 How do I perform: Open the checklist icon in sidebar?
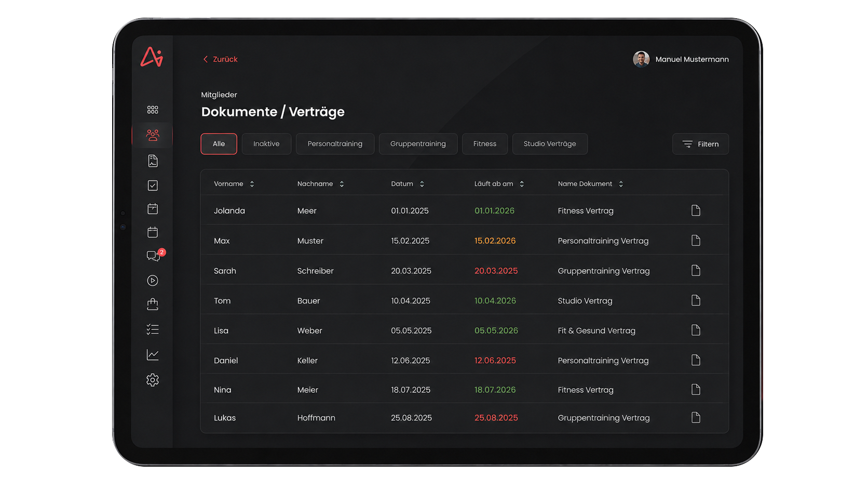(x=153, y=329)
